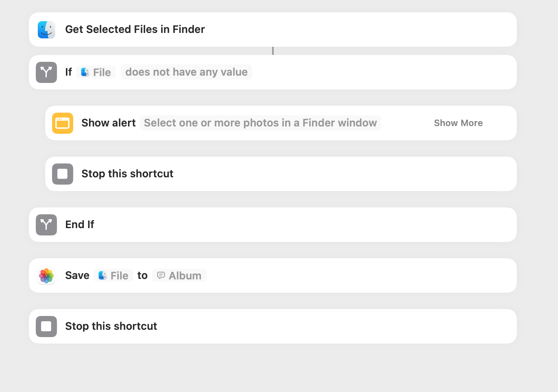Image resolution: width=558 pixels, height=392 pixels.
Task: Click the If action branch icon
Action: pyautogui.click(x=46, y=72)
